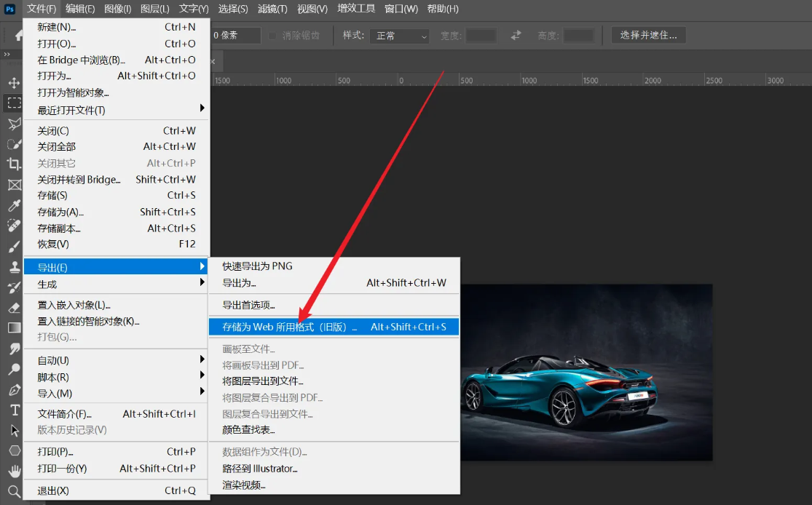Open the 窗口(W) menu
This screenshot has height=505, width=812.
click(401, 9)
